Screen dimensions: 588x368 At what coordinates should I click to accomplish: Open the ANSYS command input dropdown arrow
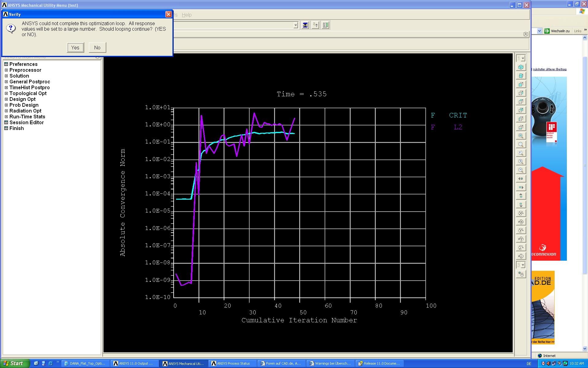[296, 25]
